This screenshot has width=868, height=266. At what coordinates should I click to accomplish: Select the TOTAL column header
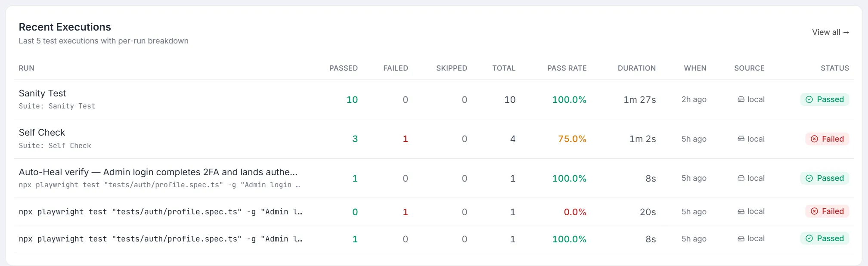[504, 68]
